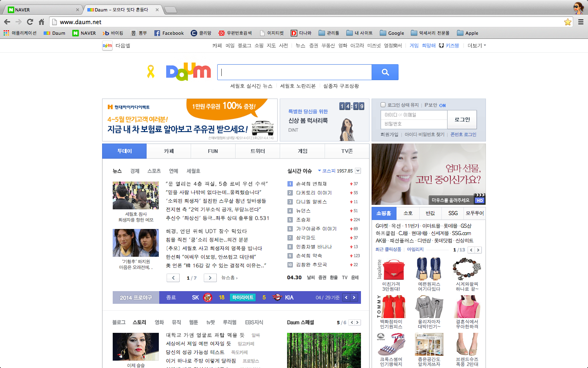The width and height of the screenshot is (588, 368).
Task: Click the blue search magnifier button
Action: [385, 72]
